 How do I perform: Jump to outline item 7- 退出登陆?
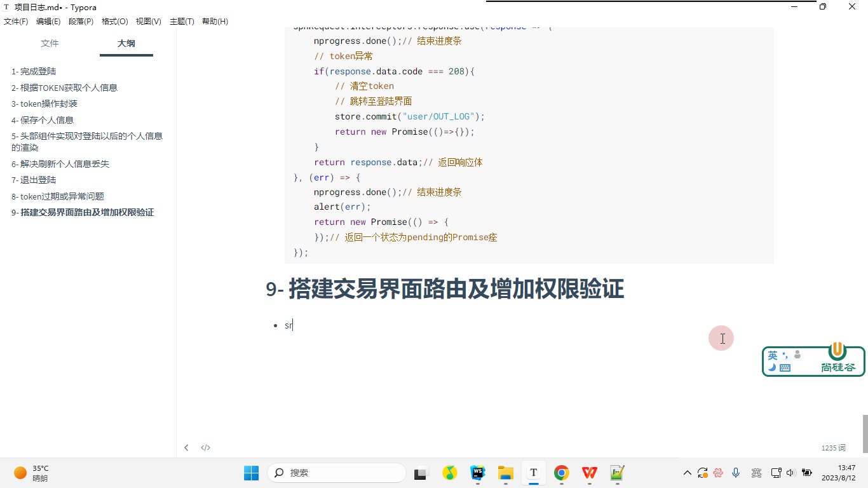(x=34, y=180)
